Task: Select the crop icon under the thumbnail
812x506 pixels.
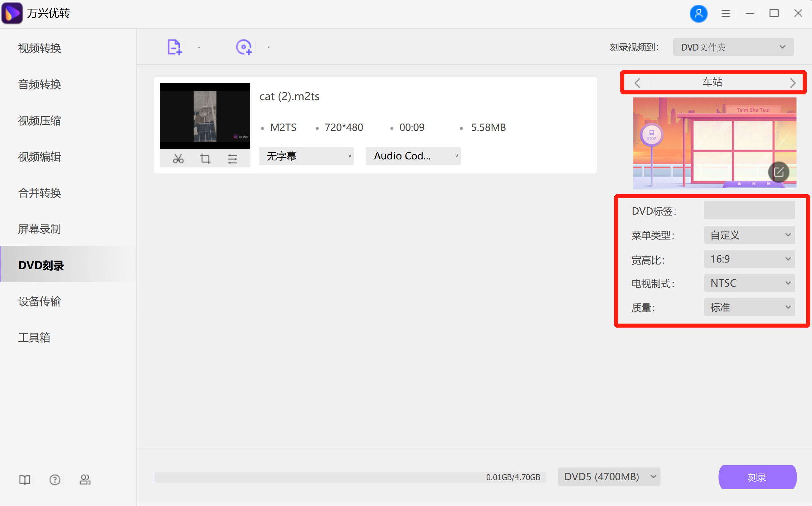Action: [205, 158]
